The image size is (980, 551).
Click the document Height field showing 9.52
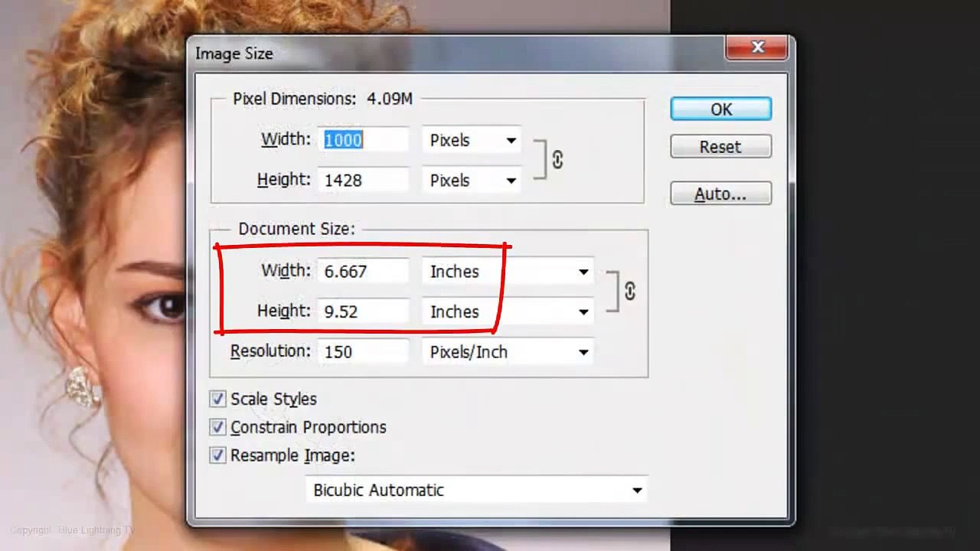tap(364, 311)
